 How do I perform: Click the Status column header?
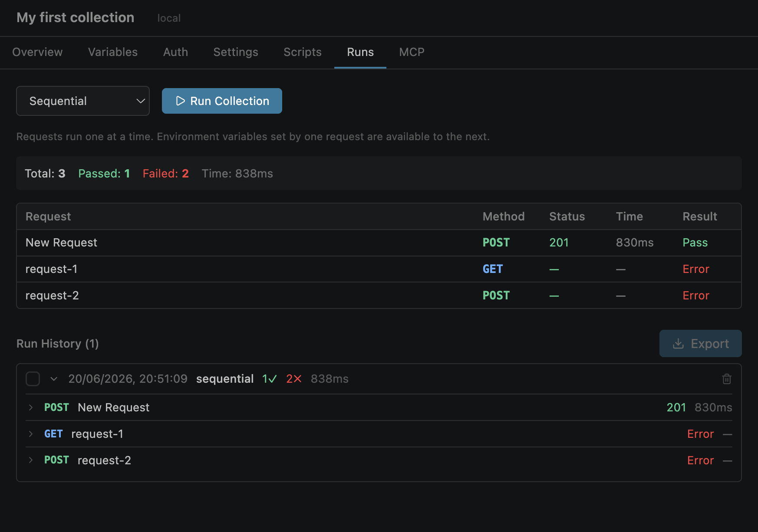coord(567,217)
